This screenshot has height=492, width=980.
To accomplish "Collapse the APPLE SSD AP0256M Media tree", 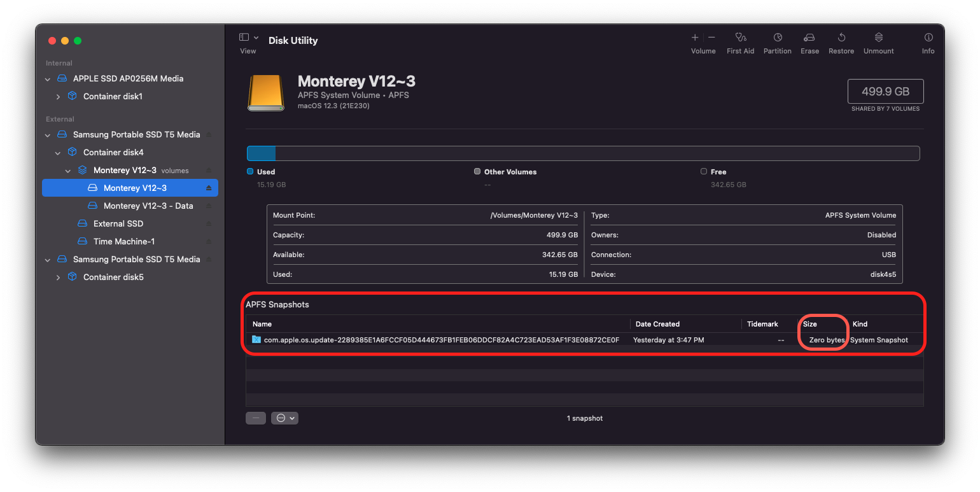I will [x=48, y=79].
